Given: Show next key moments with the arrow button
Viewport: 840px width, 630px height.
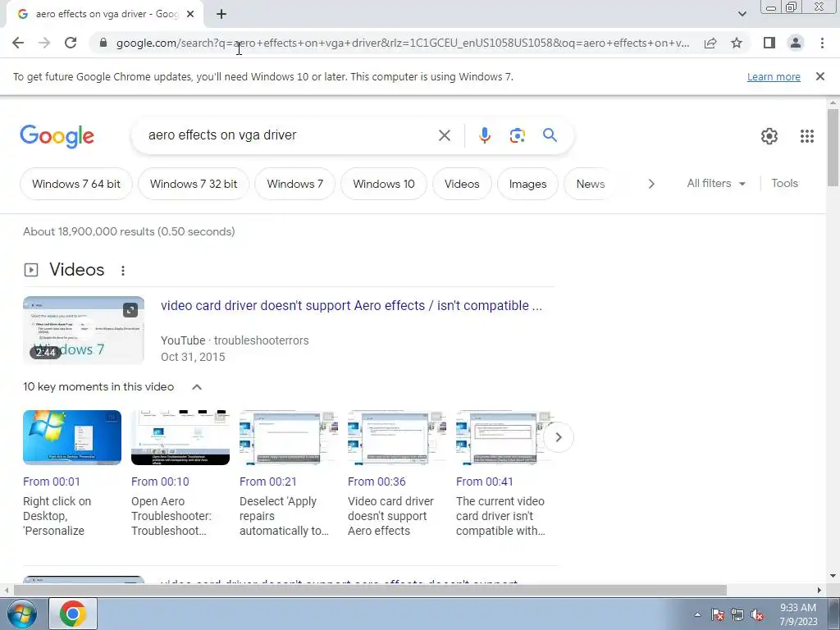Looking at the screenshot, I should [x=558, y=437].
